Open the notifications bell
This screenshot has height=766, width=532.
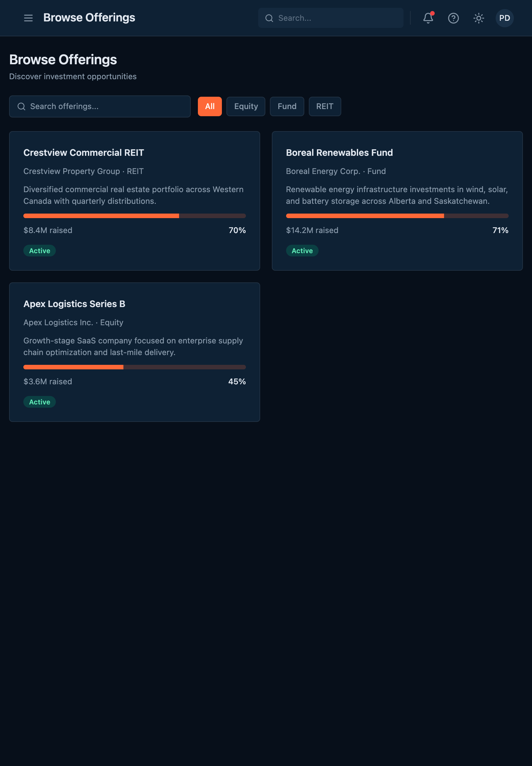428,18
